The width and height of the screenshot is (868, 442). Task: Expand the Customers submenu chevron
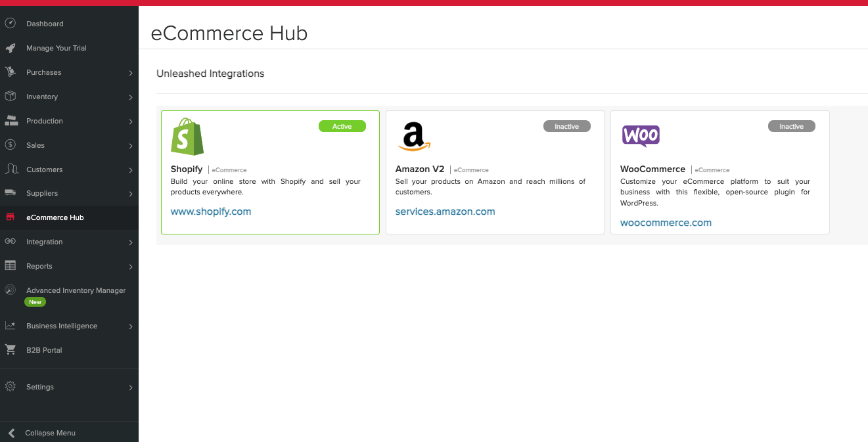click(131, 170)
